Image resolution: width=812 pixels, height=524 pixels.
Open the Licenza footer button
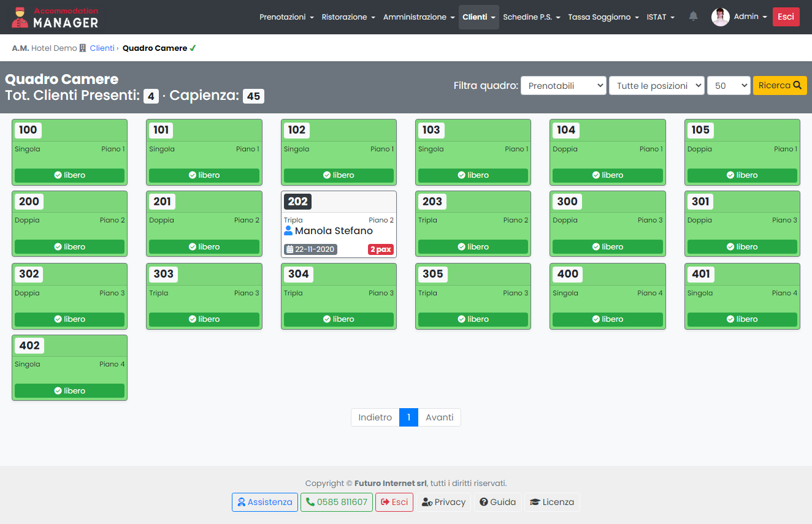click(x=552, y=502)
